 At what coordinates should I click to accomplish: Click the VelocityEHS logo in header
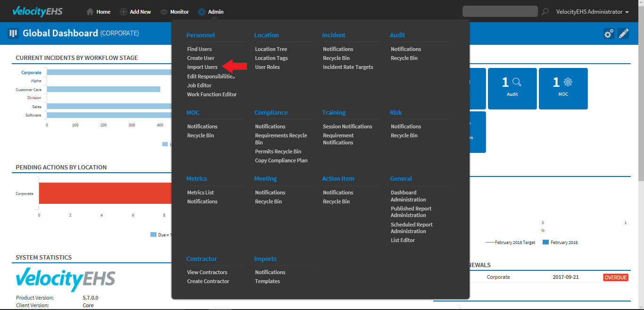[x=37, y=12]
